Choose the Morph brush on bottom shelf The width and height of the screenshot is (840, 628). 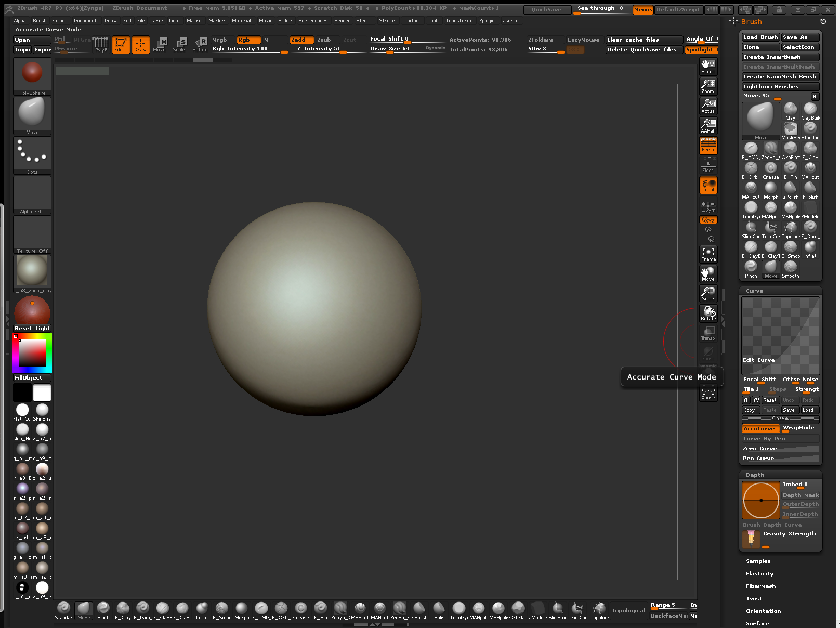242,611
